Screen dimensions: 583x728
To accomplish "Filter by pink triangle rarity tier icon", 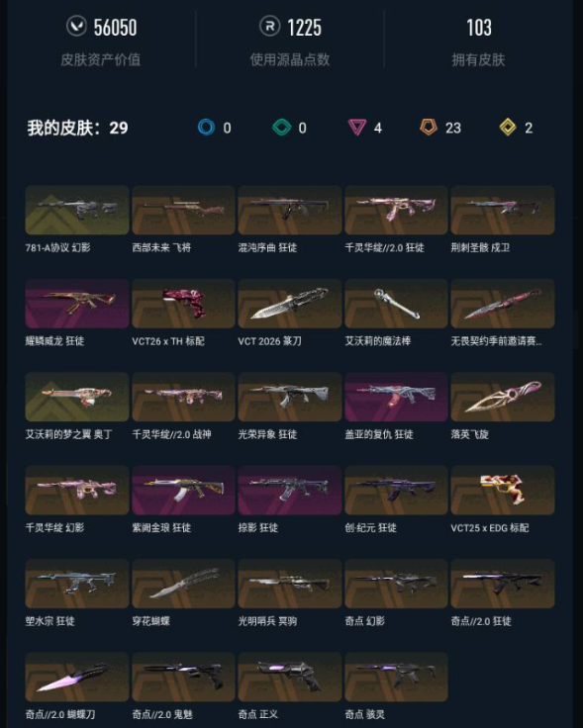I will tap(356, 128).
